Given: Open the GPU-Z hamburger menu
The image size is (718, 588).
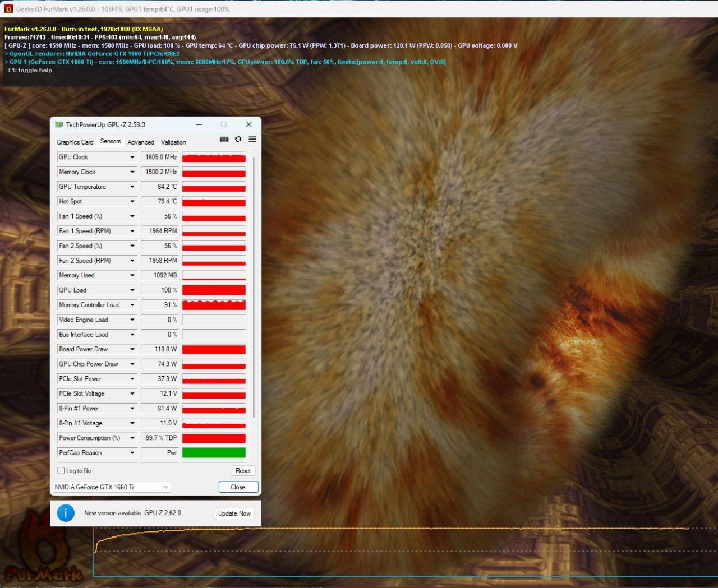Looking at the screenshot, I should (252, 139).
